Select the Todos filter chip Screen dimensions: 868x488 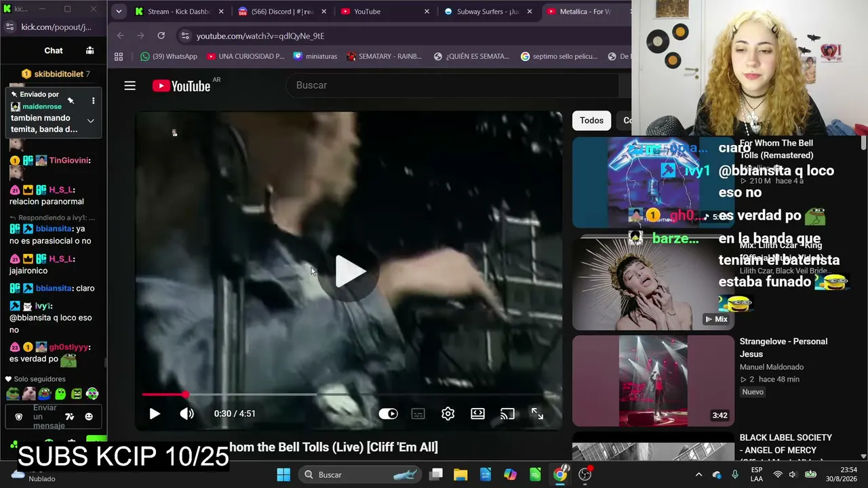click(x=591, y=121)
